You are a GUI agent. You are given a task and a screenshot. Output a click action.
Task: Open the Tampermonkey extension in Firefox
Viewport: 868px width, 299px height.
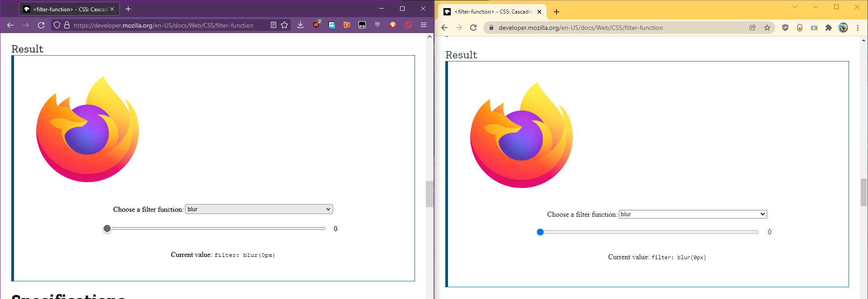tap(362, 25)
